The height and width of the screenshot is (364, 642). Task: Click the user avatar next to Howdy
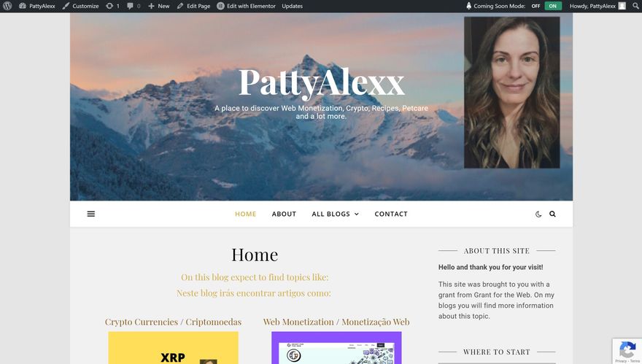click(622, 6)
